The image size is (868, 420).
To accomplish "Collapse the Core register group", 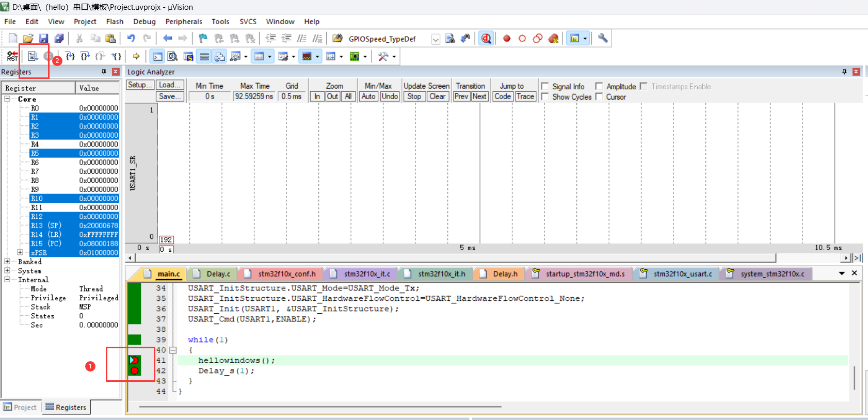I will [7, 99].
